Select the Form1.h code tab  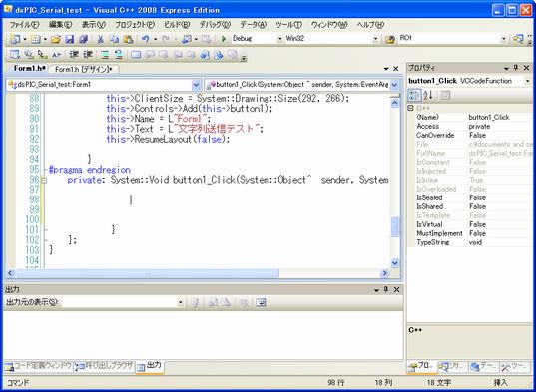coord(29,68)
